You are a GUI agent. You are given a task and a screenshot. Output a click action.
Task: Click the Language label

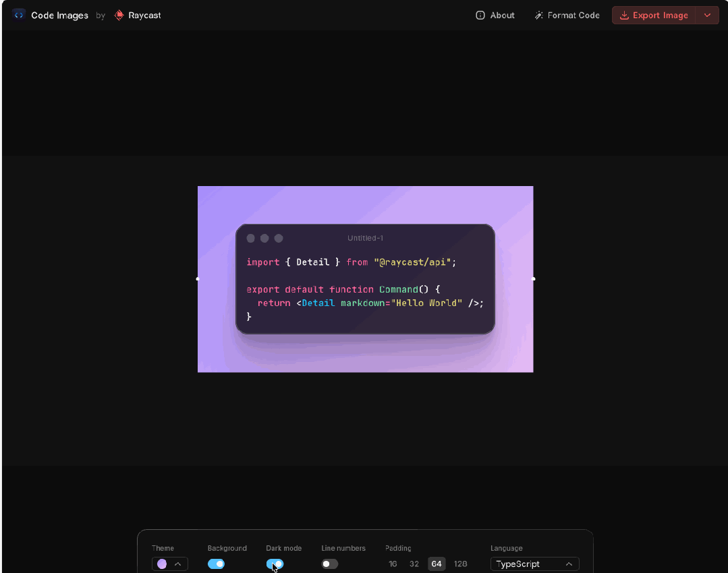coord(507,548)
